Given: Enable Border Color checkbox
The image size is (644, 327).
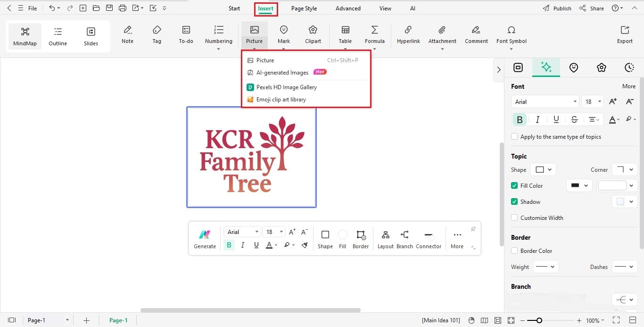Looking at the screenshot, I should [514, 251].
